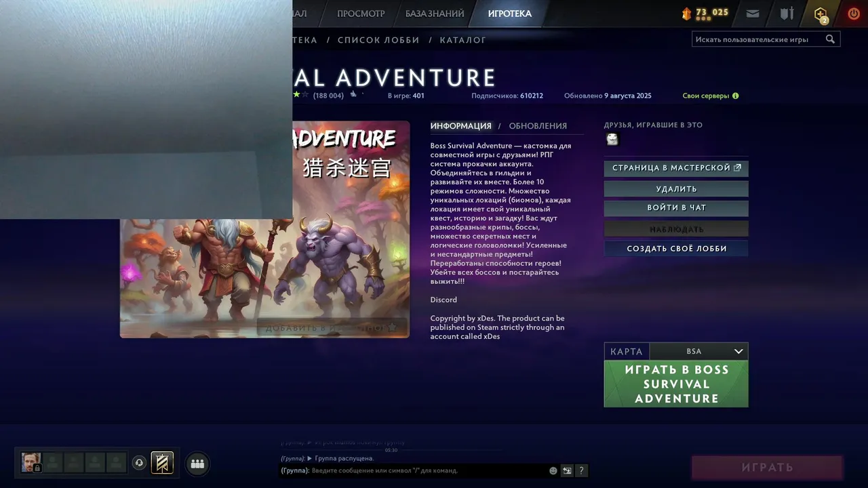Screen dimensions: 868x488
Task: Click the Войти в чат button
Action: pyautogui.click(x=676, y=208)
